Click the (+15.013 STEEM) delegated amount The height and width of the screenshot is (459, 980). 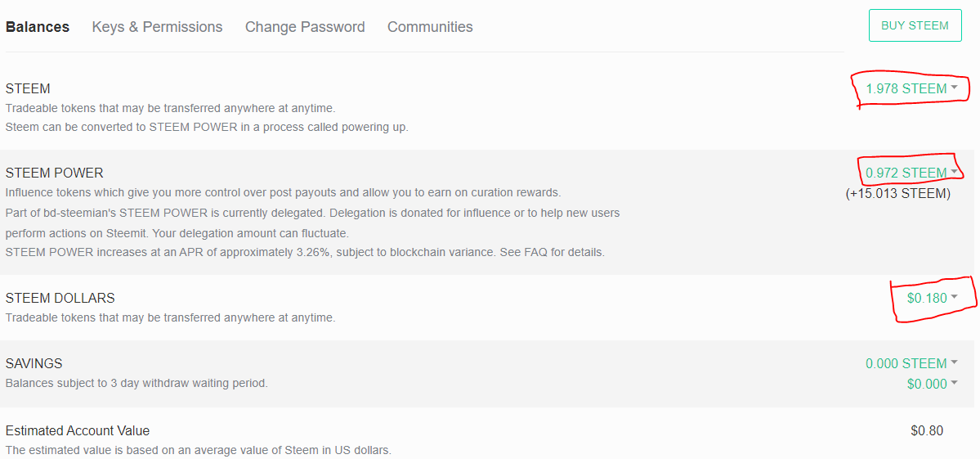[897, 194]
